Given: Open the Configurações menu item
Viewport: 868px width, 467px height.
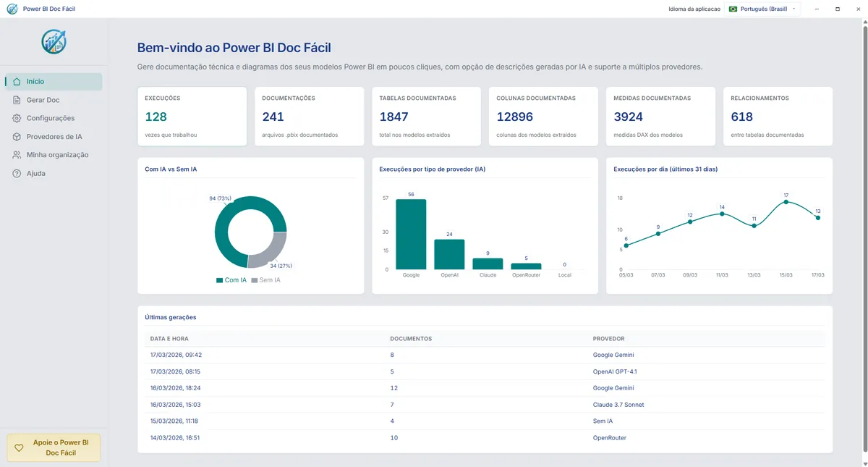Looking at the screenshot, I should point(54,118).
